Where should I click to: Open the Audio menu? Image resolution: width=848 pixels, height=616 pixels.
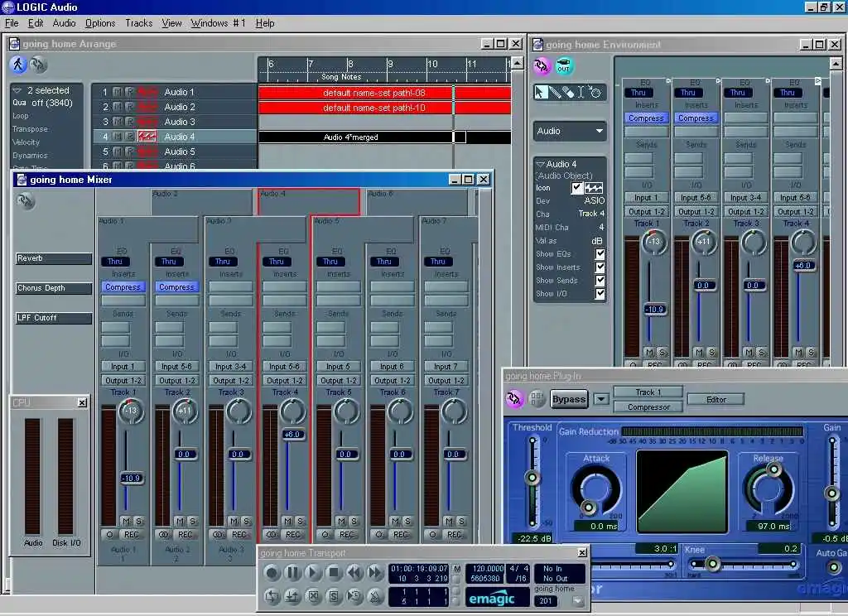point(64,23)
